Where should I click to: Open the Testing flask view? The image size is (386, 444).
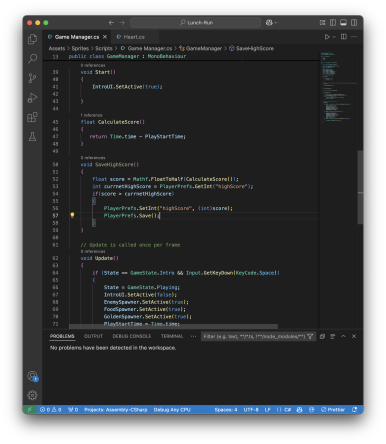pos(32,136)
